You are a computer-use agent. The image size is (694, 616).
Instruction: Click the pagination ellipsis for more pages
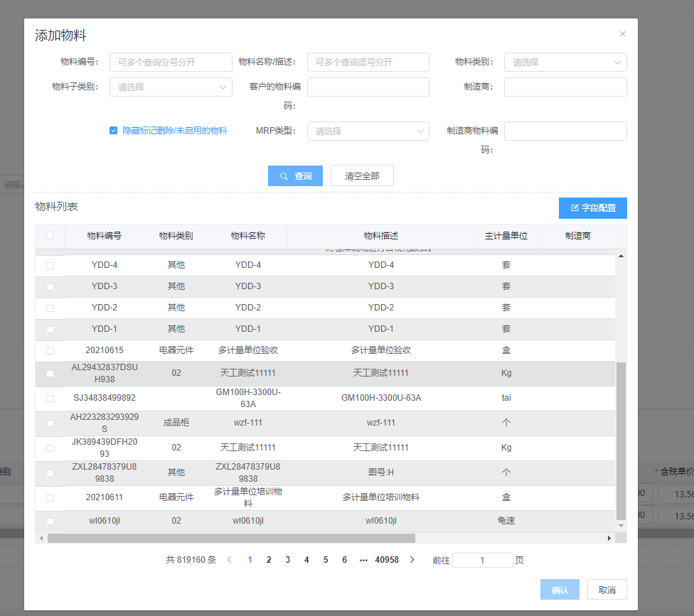[x=363, y=560]
